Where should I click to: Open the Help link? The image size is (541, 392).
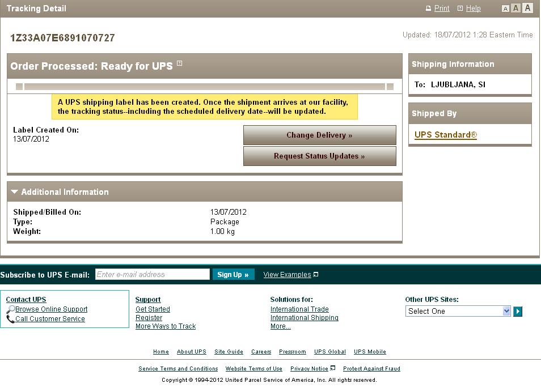pyautogui.click(x=473, y=8)
